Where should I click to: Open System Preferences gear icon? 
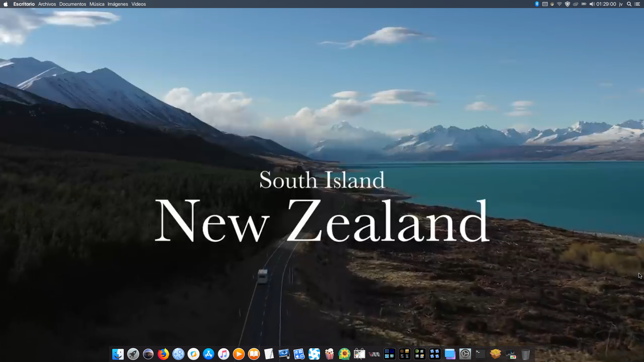pos(465,354)
